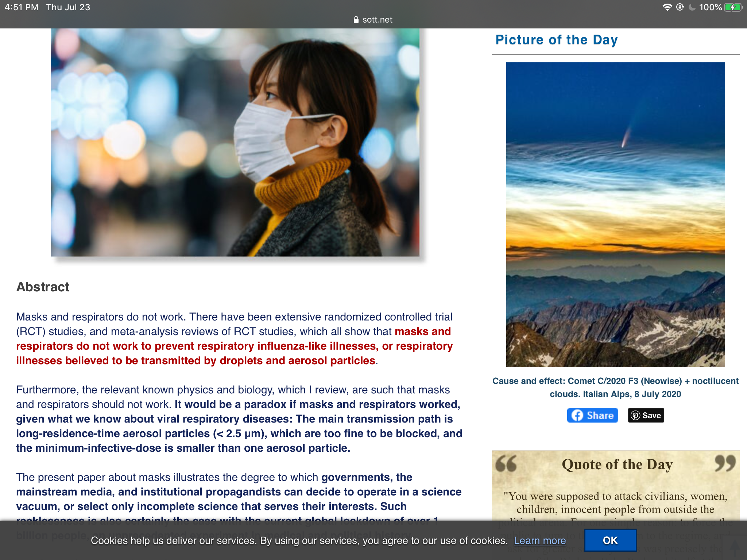The width and height of the screenshot is (747, 560).
Task: Tap the Abstract heading
Action: pyautogui.click(x=43, y=287)
